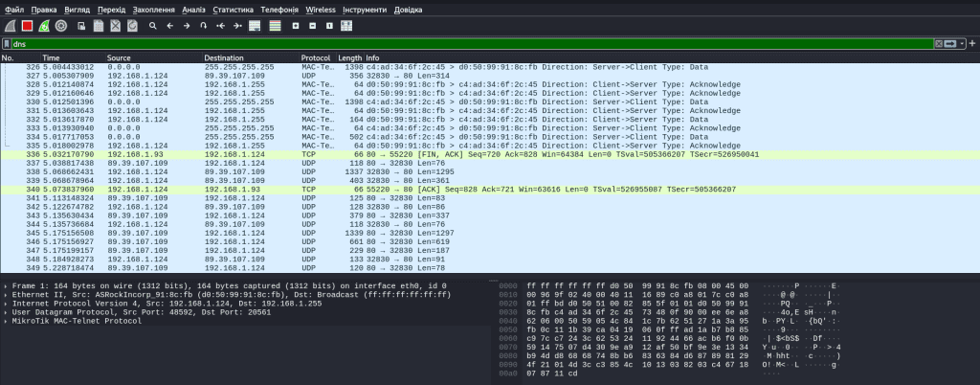Open the Телефонія menu
Viewport: 980px width, 385px height.
[280, 10]
